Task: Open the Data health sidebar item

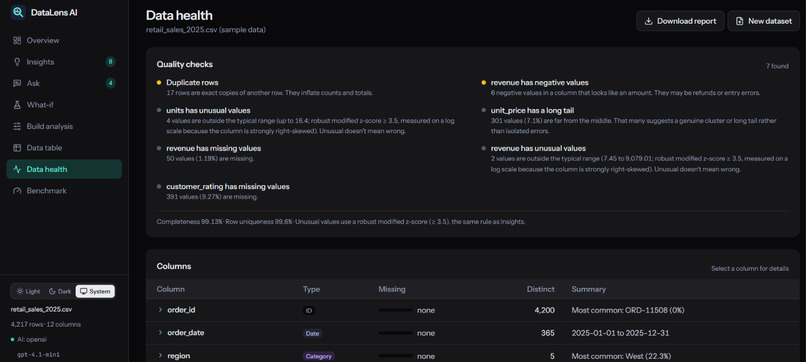Action: pyautogui.click(x=64, y=169)
